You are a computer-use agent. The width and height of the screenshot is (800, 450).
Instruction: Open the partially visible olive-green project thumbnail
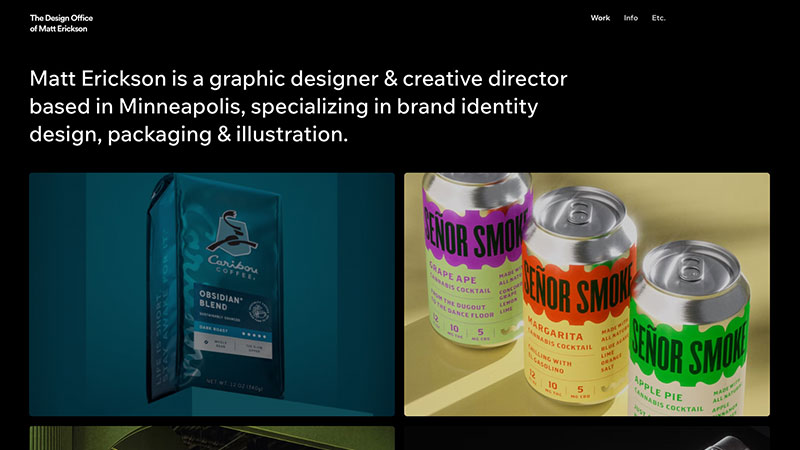pos(212,438)
